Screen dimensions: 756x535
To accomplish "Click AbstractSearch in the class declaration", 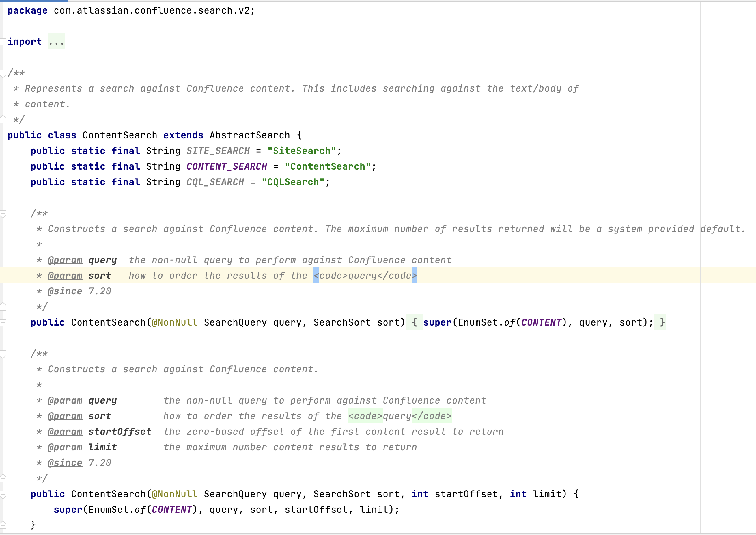I will point(250,135).
